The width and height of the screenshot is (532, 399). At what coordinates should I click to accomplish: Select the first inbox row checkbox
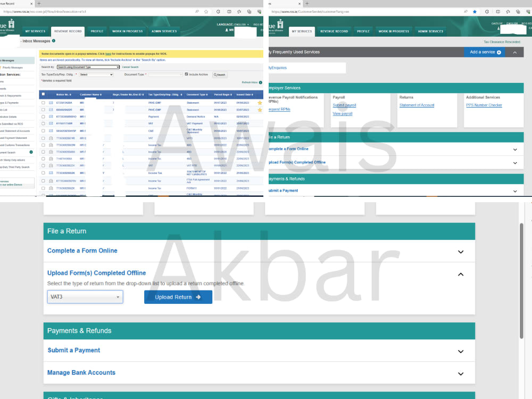coord(42,102)
